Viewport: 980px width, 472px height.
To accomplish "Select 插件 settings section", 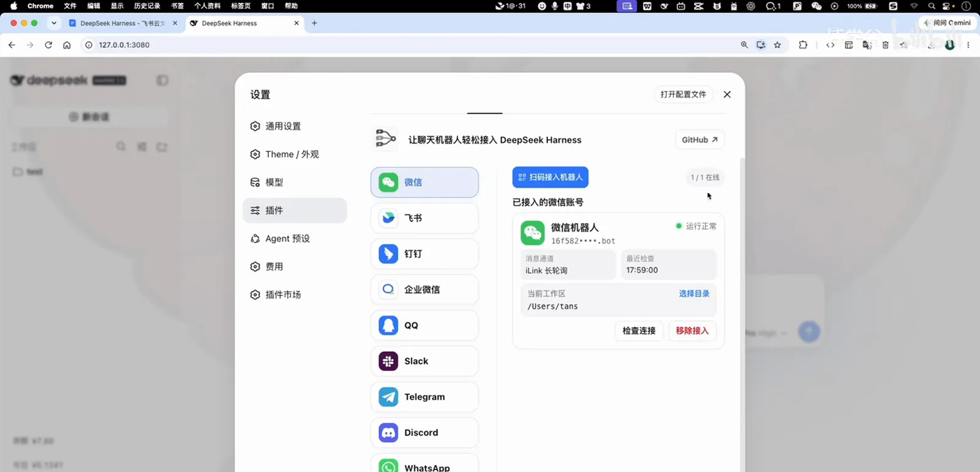I will point(295,210).
